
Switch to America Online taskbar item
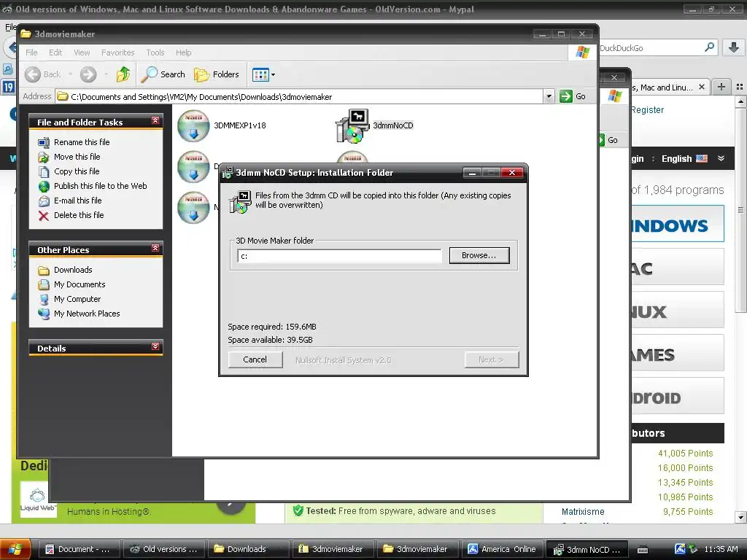(x=502, y=549)
